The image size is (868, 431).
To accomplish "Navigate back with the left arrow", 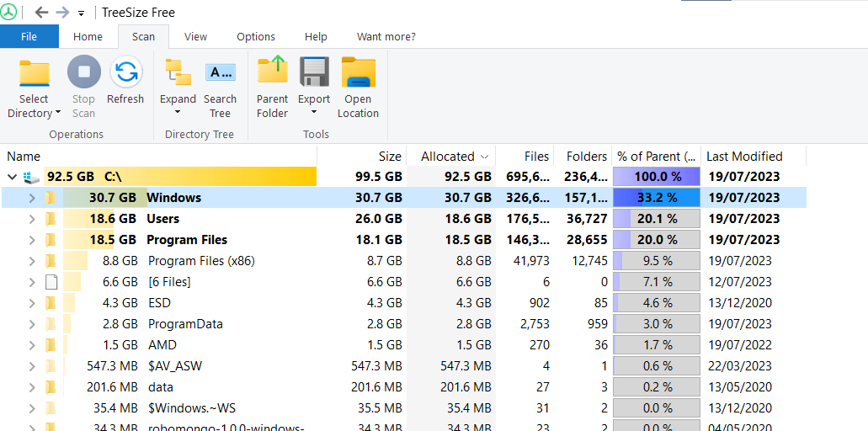I will click(41, 12).
